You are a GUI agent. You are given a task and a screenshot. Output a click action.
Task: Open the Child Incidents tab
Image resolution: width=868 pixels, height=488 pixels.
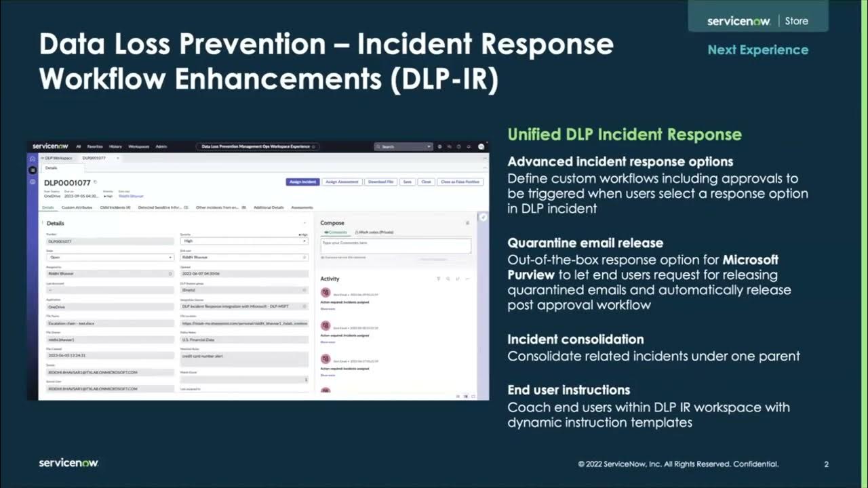pyautogui.click(x=115, y=207)
